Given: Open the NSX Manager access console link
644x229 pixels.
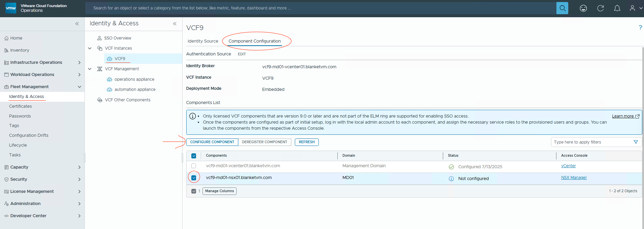Looking at the screenshot, I should tap(574, 178).
